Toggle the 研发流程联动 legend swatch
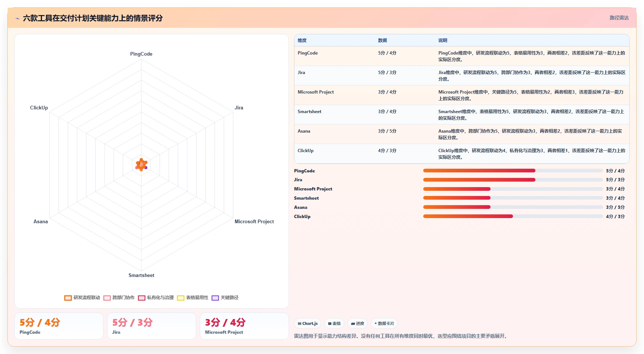 pos(68,298)
